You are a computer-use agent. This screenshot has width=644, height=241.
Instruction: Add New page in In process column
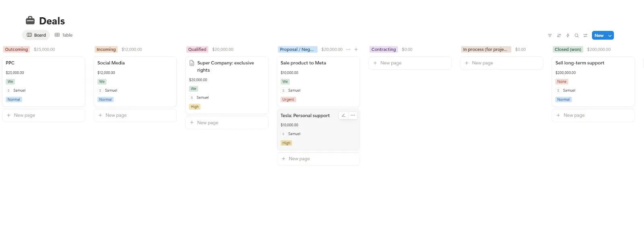coord(502,63)
